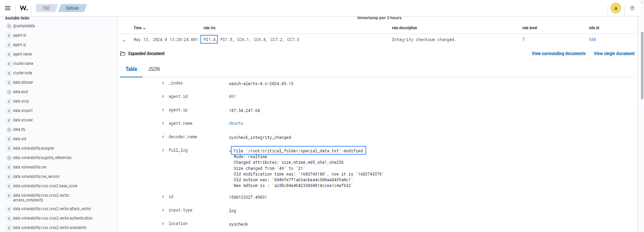The height and width of the screenshot is (232, 644).
Task: Sort by the Time column
Action: point(139,28)
